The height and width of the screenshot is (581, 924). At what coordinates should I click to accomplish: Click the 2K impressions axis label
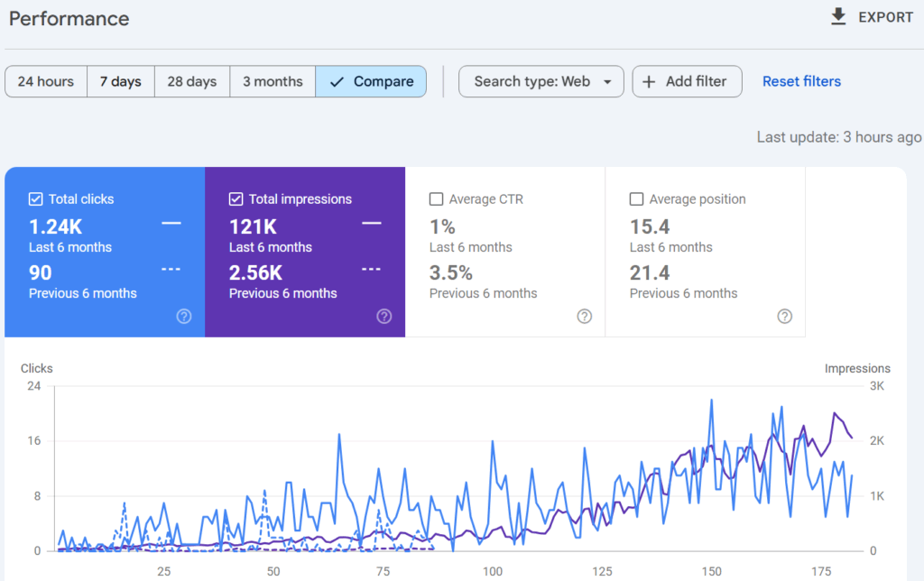point(877,441)
